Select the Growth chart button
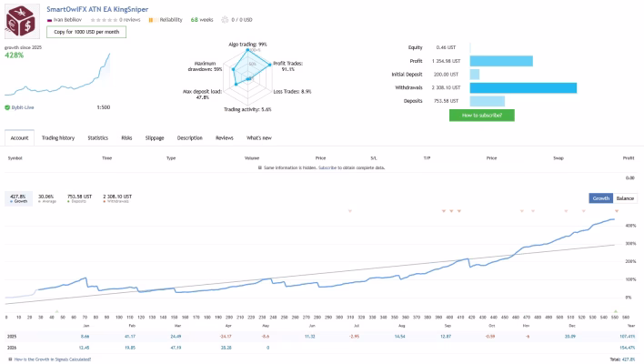644x364 pixels. (x=601, y=198)
